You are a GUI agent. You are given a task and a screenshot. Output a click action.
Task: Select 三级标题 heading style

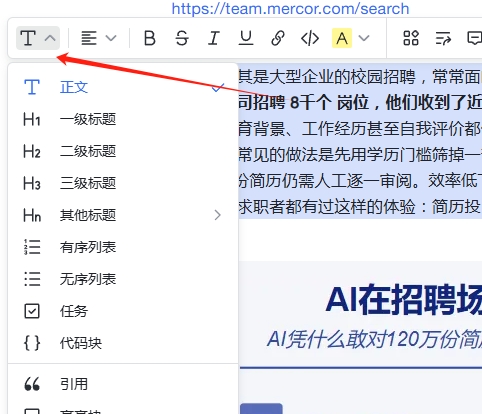pyautogui.click(x=123, y=183)
